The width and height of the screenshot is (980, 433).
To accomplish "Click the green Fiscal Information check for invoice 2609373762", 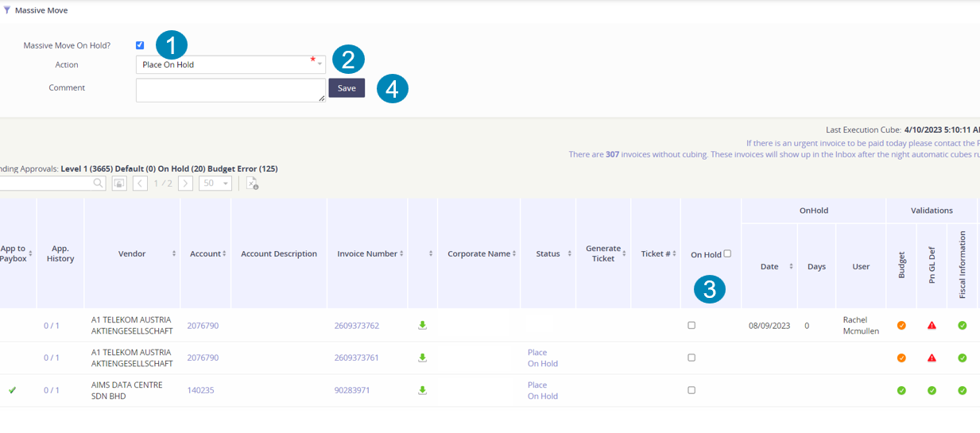I will (x=962, y=325).
